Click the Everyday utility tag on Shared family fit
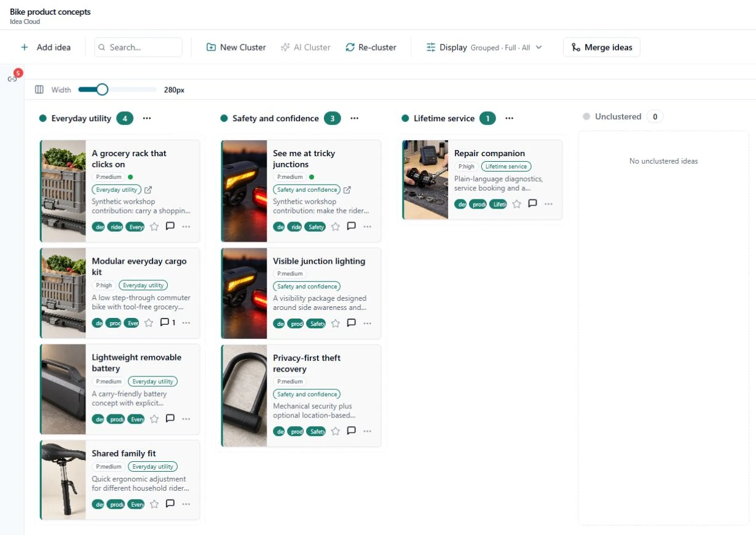Viewport: 756px width, 535px height. [x=153, y=467]
